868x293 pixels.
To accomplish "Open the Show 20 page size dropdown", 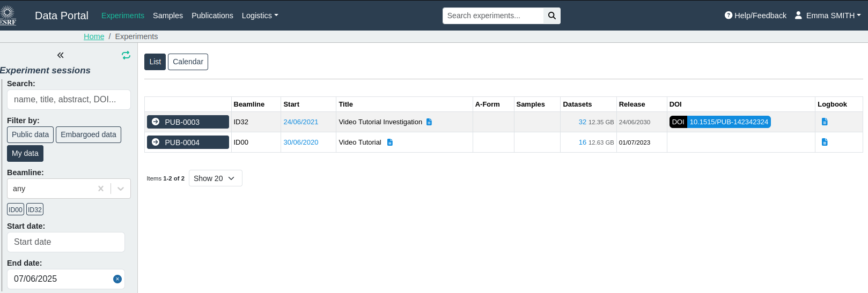I will 215,178.
